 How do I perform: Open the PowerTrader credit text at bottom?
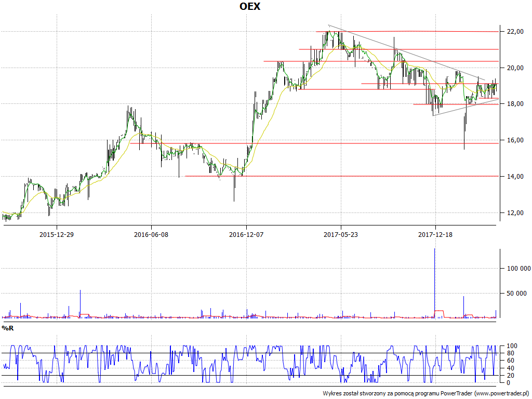coord(426,394)
